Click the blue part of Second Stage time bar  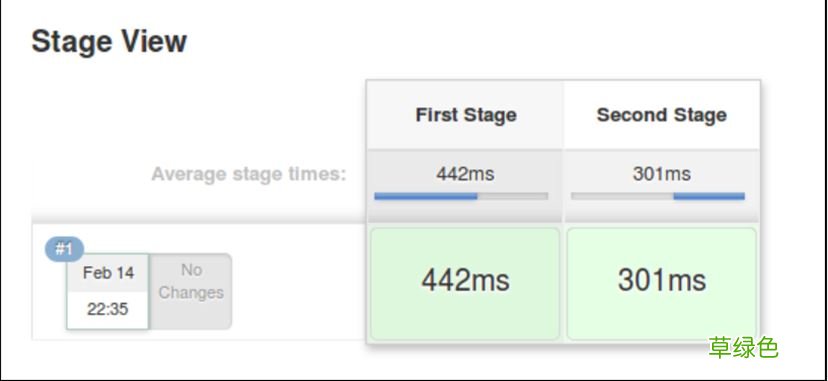709,196
